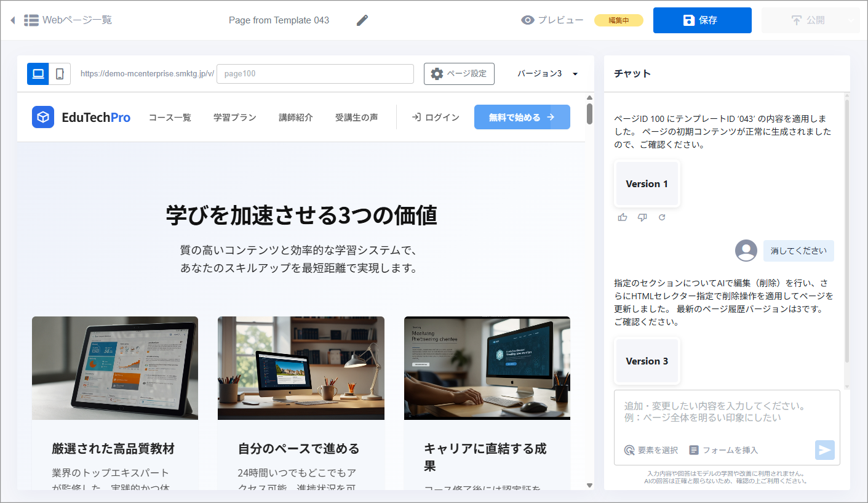Click the 自分のペースで進める card title
This screenshot has height=503, width=868.
tap(299, 449)
